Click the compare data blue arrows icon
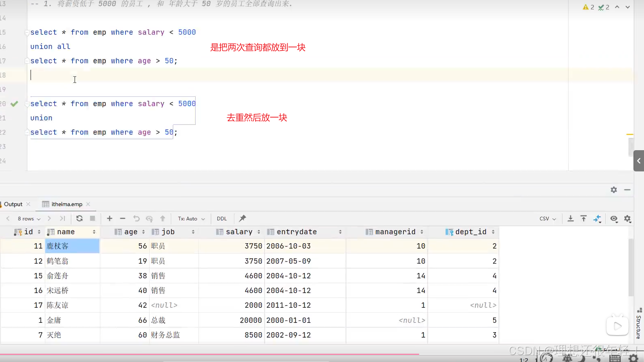644x362 pixels. click(x=597, y=219)
